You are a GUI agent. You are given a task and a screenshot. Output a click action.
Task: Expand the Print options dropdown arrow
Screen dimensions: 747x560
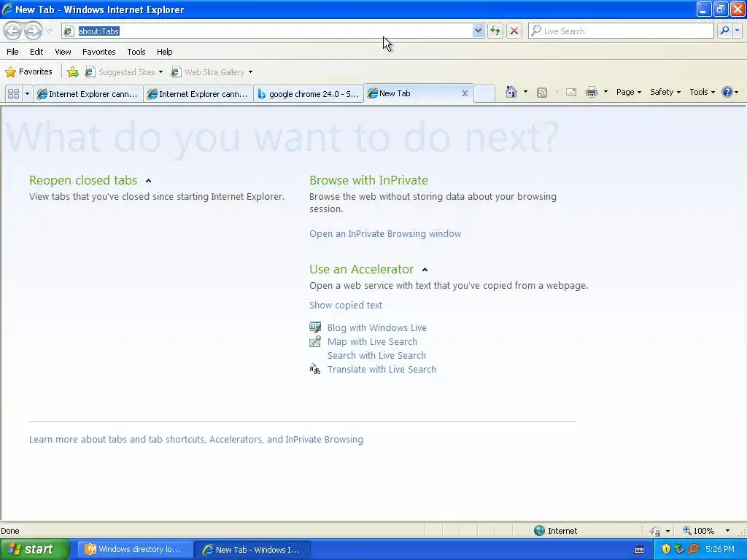tap(605, 92)
